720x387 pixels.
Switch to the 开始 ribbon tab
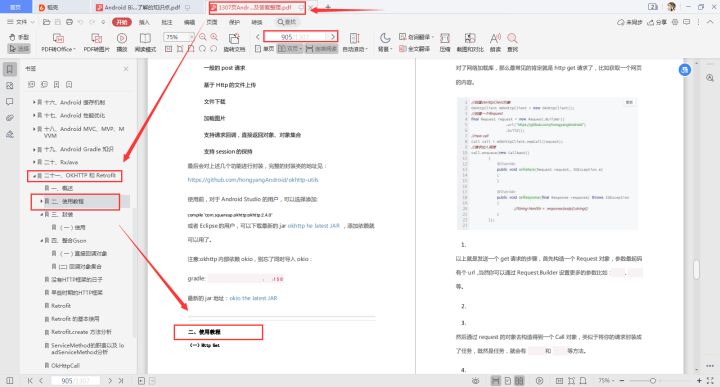[x=122, y=22]
